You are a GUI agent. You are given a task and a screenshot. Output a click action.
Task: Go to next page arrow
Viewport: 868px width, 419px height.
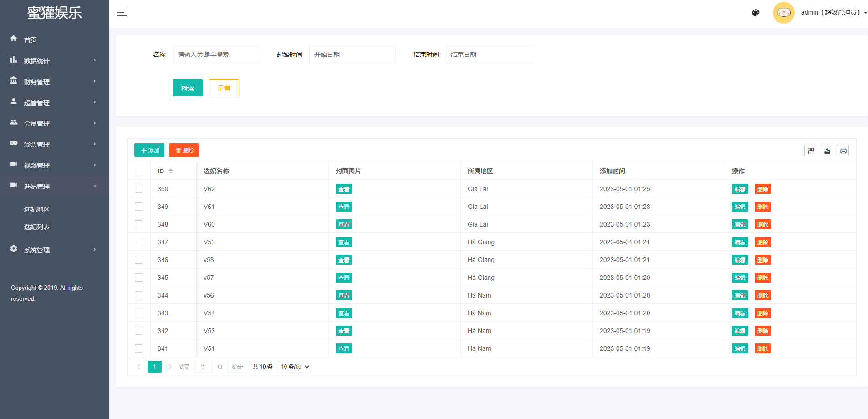click(170, 367)
